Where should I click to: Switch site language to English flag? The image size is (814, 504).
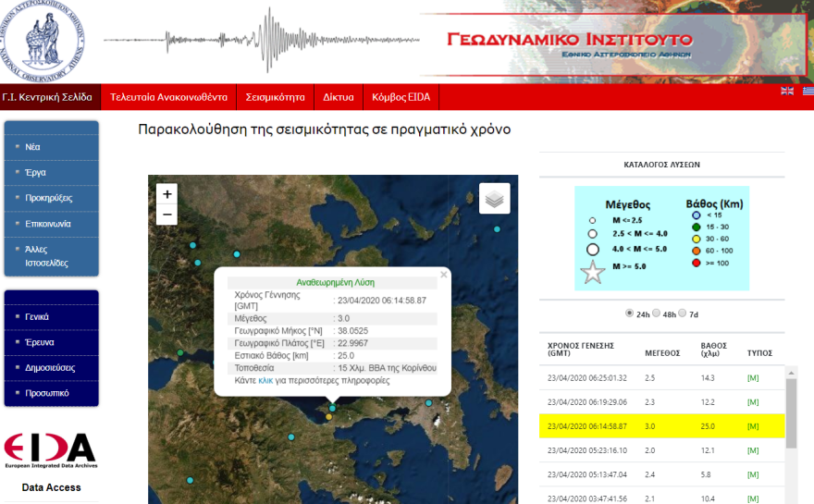click(787, 91)
